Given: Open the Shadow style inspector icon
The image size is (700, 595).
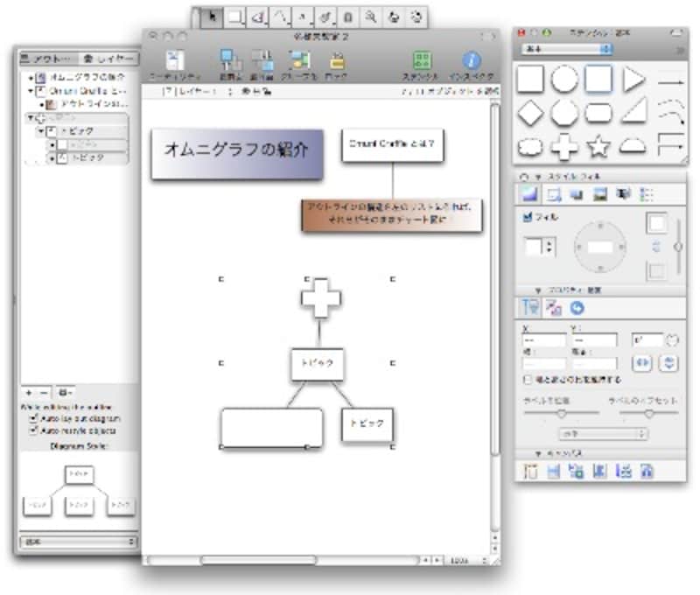Looking at the screenshot, I should click(x=577, y=194).
